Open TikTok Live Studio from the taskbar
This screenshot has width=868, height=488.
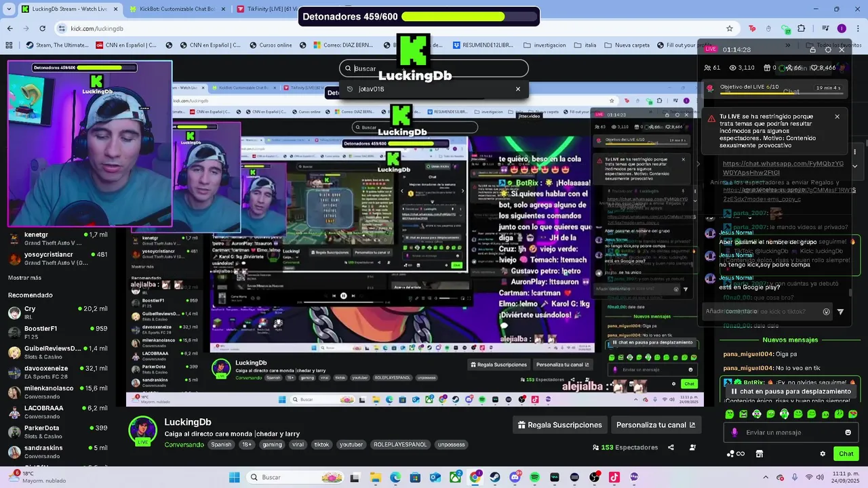pyautogui.click(x=614, y=477)
